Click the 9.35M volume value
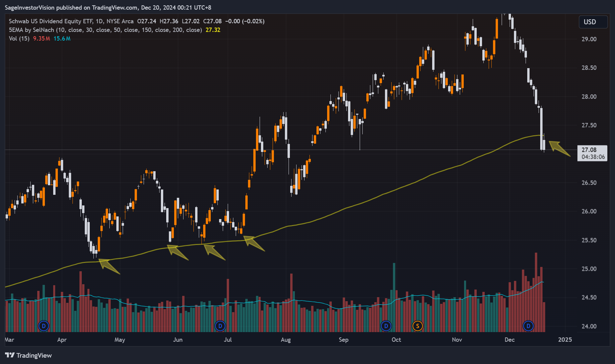The width and height of the screenshot is (615, 364). (x=42, y=39)
